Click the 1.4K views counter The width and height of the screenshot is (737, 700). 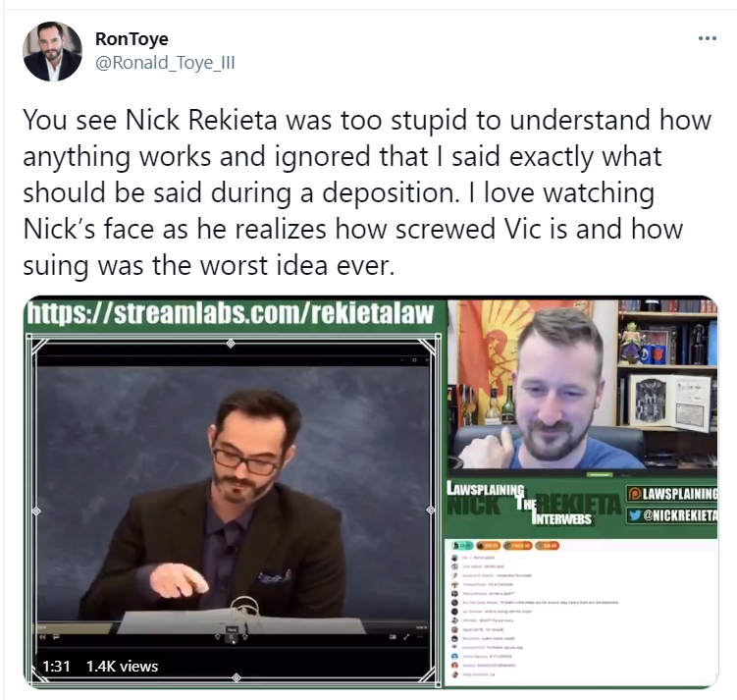coord(123,667)
